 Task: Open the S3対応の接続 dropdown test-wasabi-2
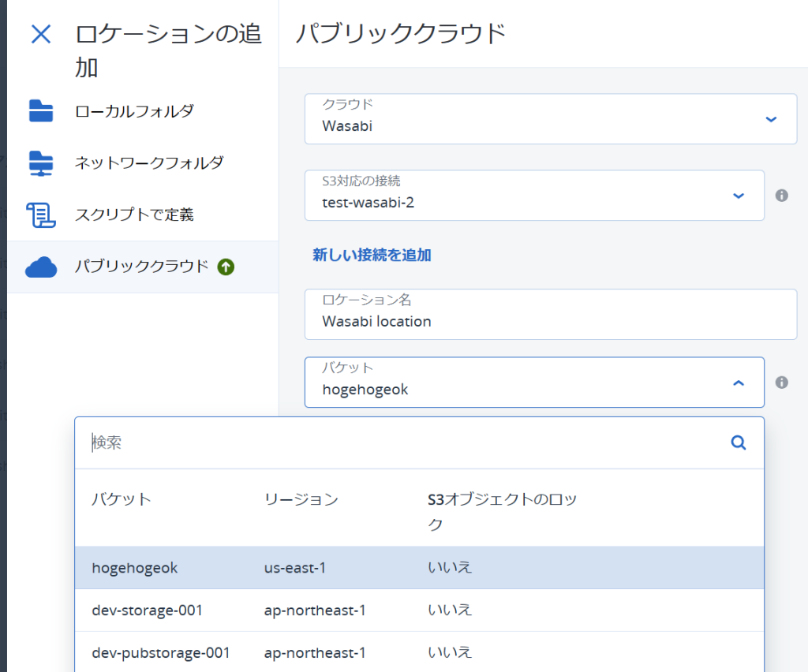click(x=534, y=196)
